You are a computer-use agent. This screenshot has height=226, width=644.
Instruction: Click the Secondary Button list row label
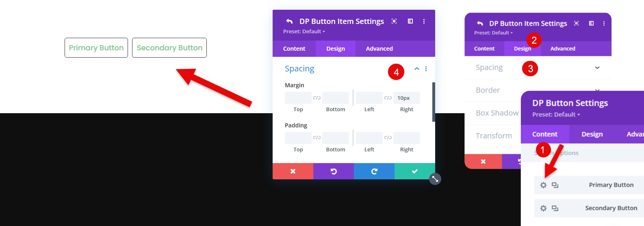coord(611,208)
